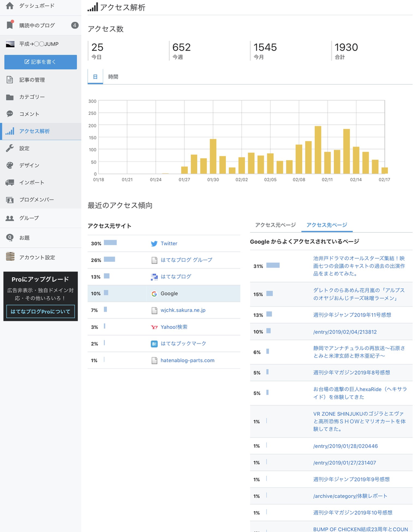The height and width of the screenshot is (532, 419).
Task: Click the はてなブックマーク B! icon
Action: (x=154, y=344)
